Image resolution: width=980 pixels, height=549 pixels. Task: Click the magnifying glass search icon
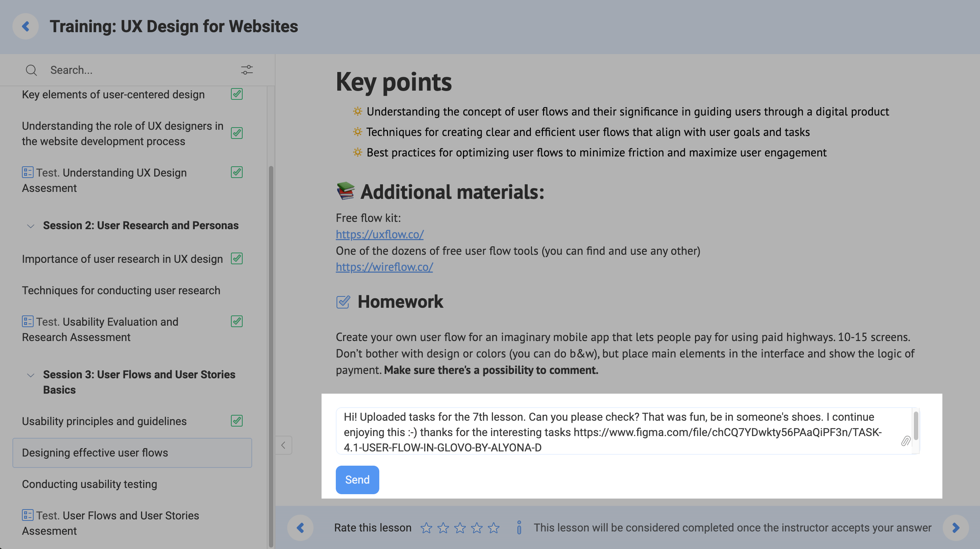(x=31, y=70)
